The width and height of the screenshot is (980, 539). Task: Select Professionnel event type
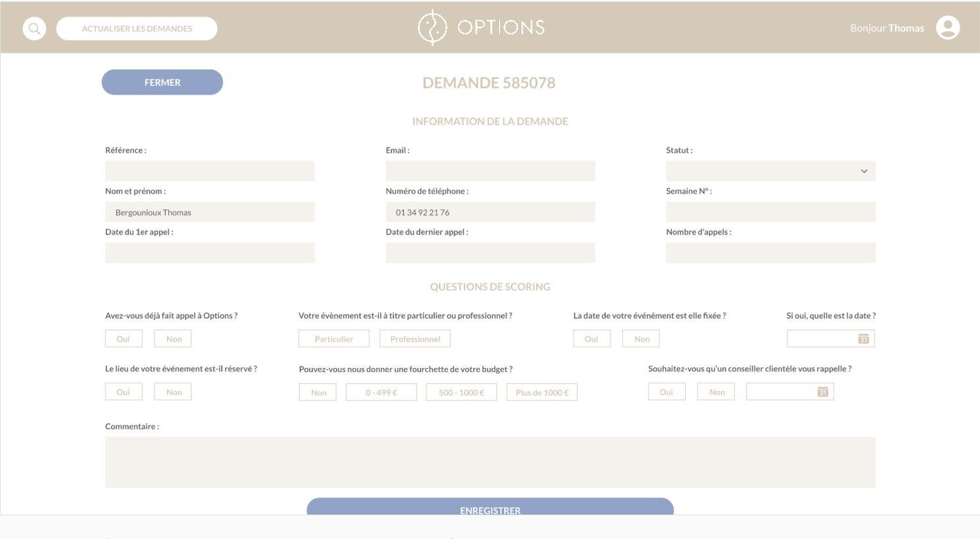click(x=415, y=339)
